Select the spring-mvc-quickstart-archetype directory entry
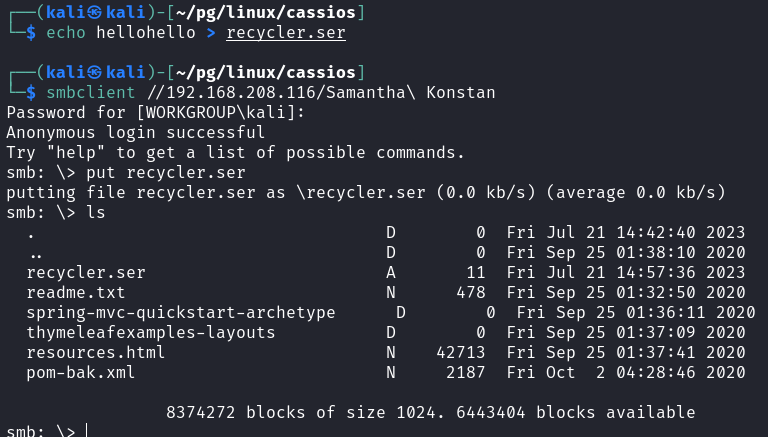This screenshot has width=768, height=437. click(181, 313)
